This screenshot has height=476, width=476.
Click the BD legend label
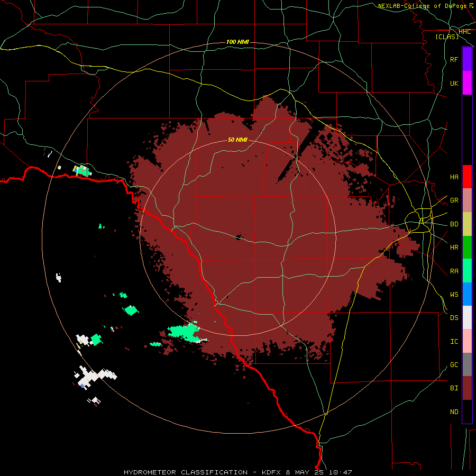(x=454, y=224)
